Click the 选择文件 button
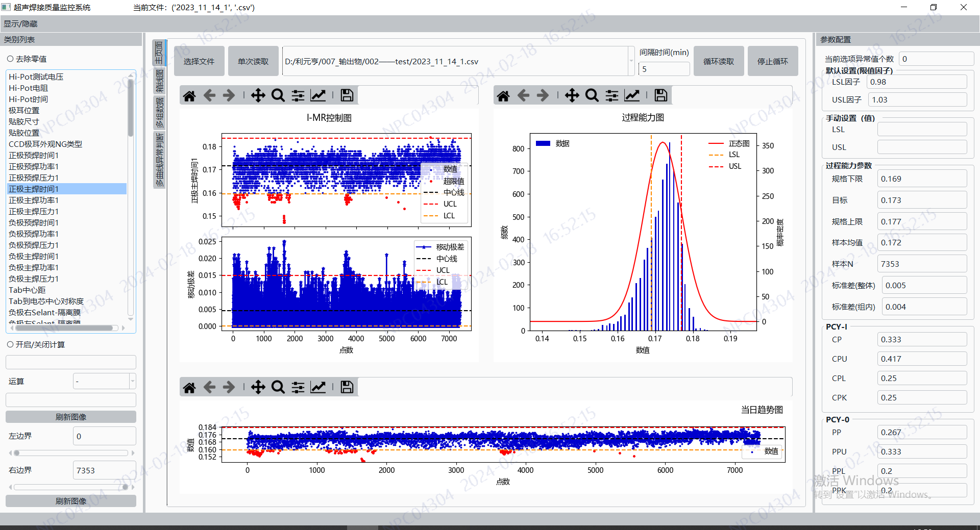This screenshot has height=530, width=980. 199,61
